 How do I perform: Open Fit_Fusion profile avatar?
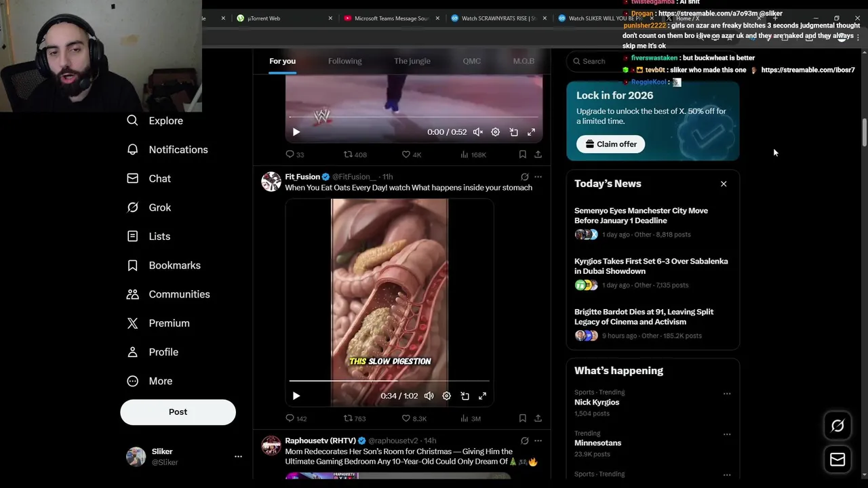coord(271,182)
